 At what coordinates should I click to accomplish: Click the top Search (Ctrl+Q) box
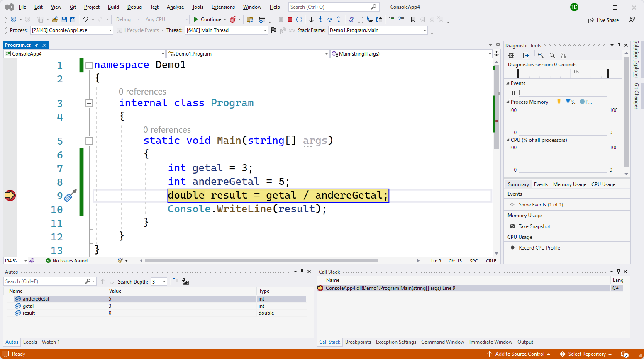[x=334, y=7]
